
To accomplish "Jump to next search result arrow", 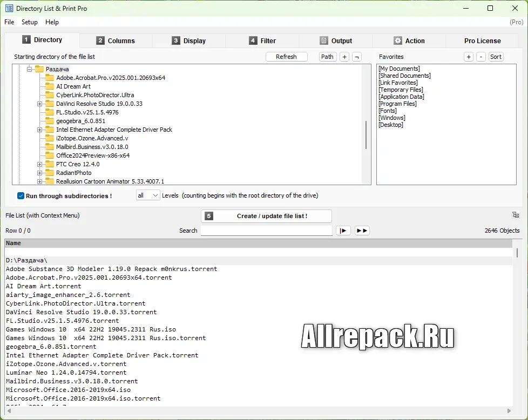I will coord(343,231).
